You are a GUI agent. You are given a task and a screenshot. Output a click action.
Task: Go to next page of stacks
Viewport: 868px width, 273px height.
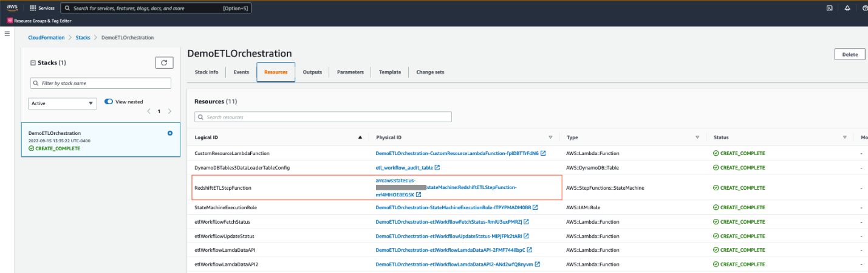(169, 112)
